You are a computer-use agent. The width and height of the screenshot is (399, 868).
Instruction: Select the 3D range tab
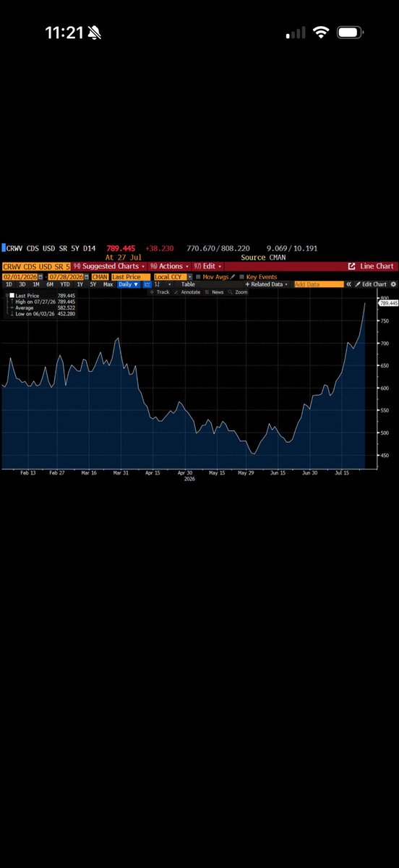[22, 284]
